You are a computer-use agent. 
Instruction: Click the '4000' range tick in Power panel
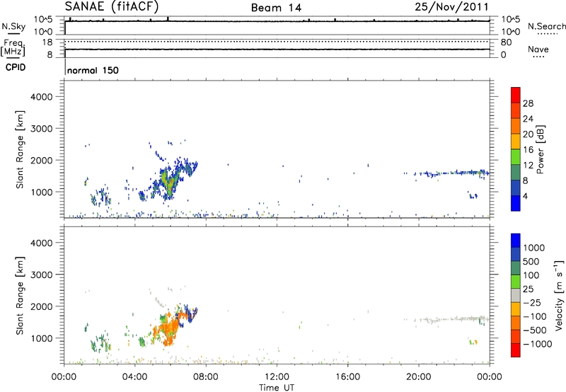(41, 97)
